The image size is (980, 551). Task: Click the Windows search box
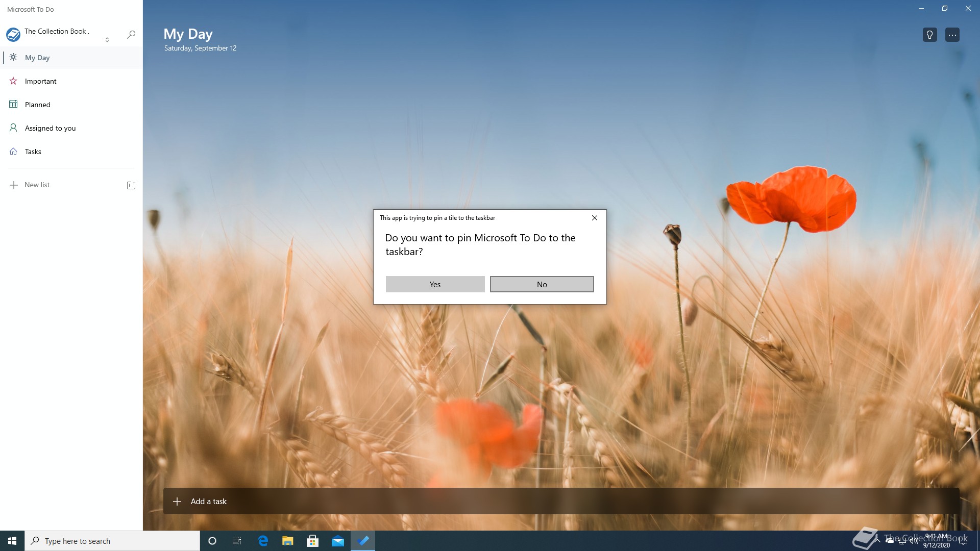point(112,541)
